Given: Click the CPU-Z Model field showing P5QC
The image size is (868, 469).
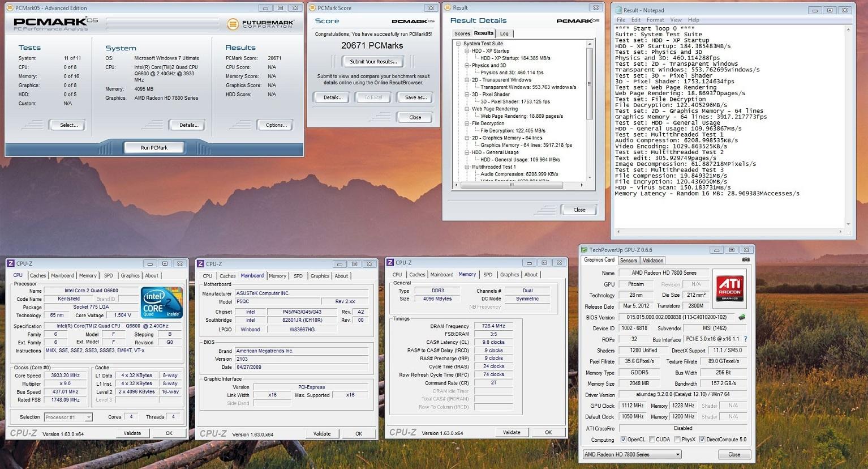Looking at the screenshot, I should [x=277, y=302].
